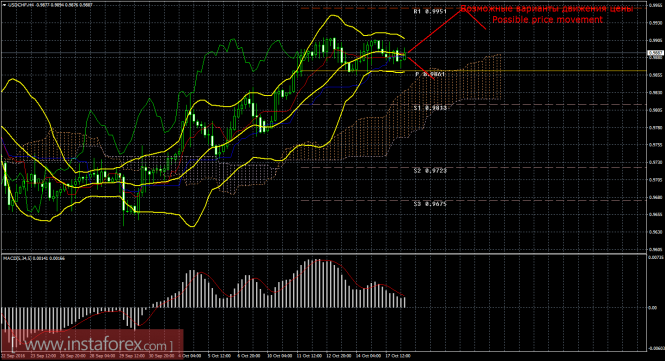Click the last MACD histogram bar
This screenshot has width=665, height=361.
(405, 302)
